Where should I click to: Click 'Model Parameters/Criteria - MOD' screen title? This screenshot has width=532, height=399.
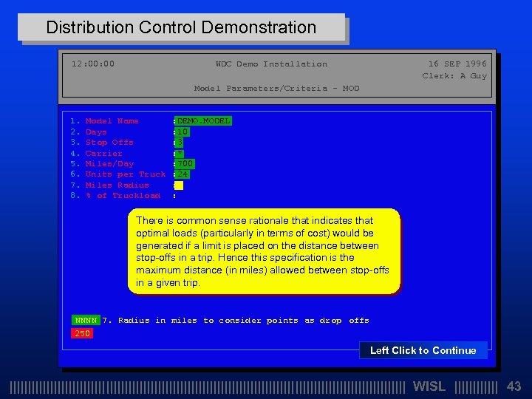pos(276,89)
